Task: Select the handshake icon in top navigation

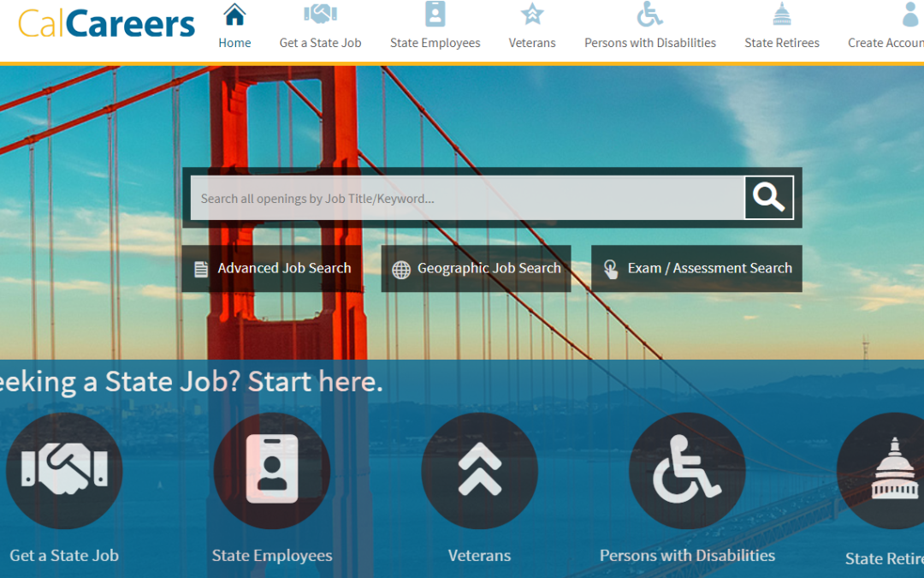Action: pos(320,15)
